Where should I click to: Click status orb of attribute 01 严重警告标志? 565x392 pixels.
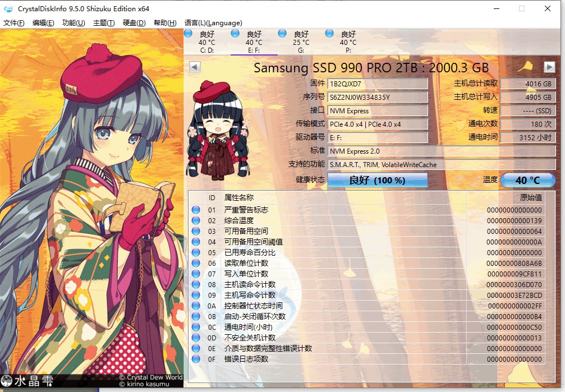click(196, 210)
